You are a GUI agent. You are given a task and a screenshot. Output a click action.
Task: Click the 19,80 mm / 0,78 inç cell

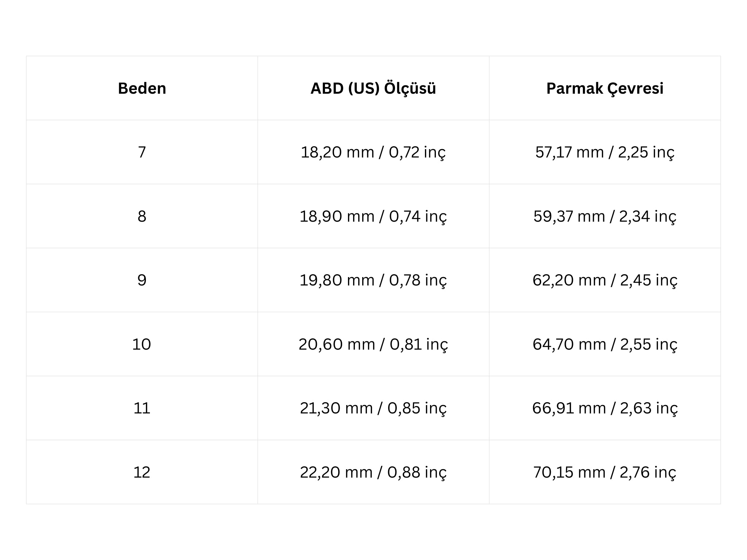pos(373,280)
